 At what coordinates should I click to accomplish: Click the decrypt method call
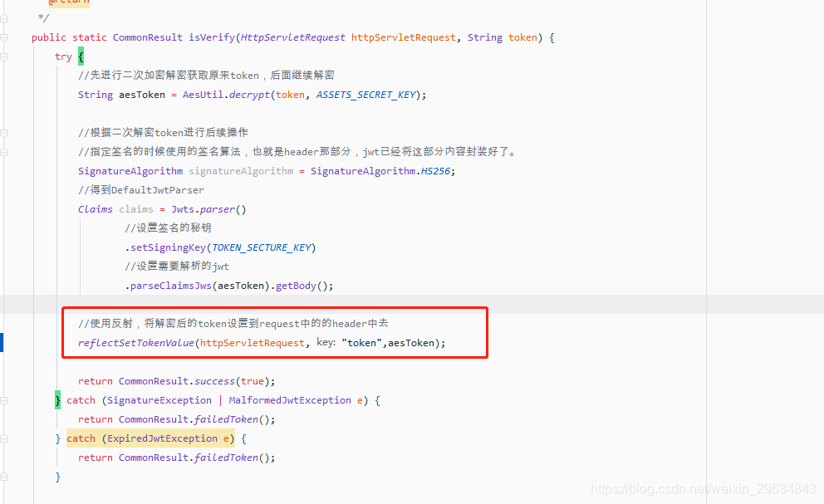[249, 95]
